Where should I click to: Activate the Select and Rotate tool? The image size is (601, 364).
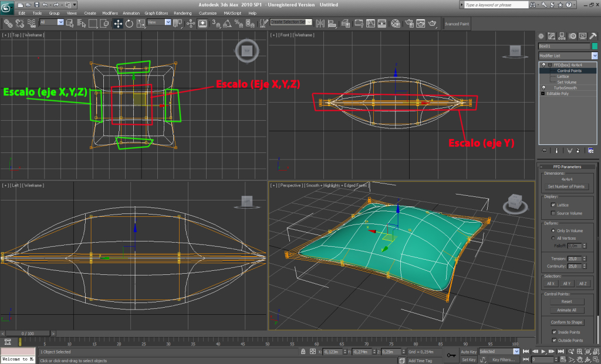click(129, 23)
